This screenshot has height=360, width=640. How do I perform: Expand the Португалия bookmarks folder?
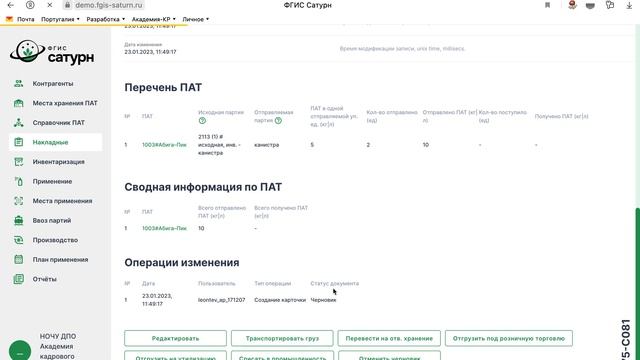(x=60, y=19)
